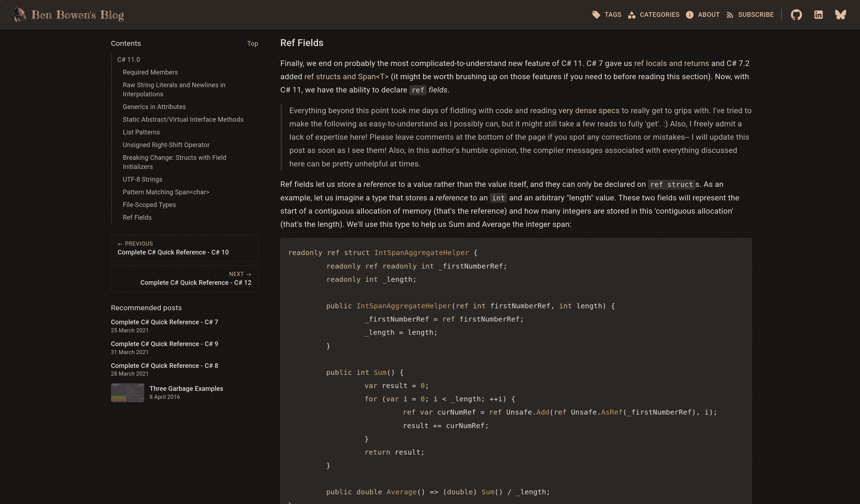Follow the ref structs and Span<T> link
Viewport: 860px width, 504px height.
coord(346,77)
